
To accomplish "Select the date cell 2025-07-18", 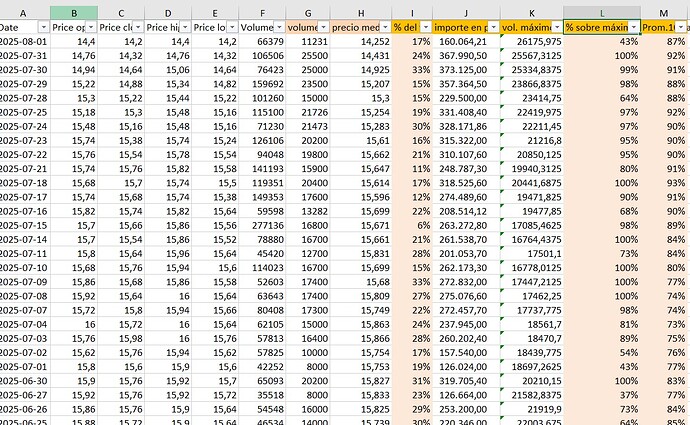I will tap(22, 183).
